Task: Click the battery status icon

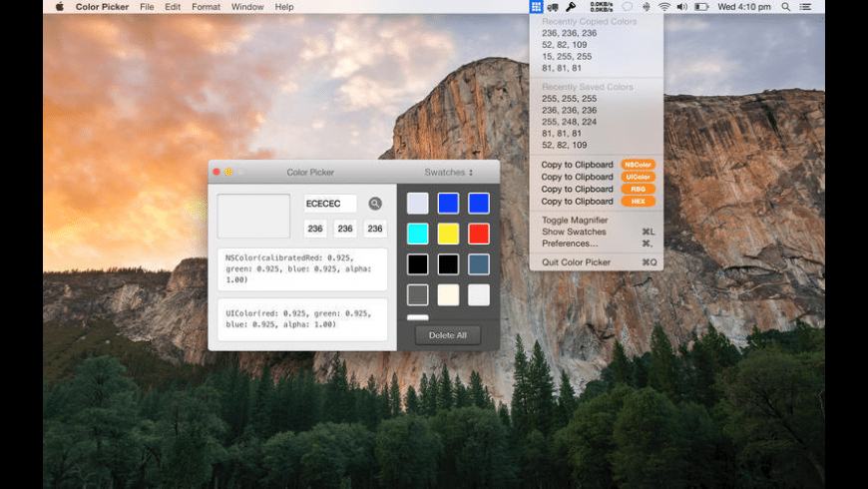Action: [x=701, y=7]
